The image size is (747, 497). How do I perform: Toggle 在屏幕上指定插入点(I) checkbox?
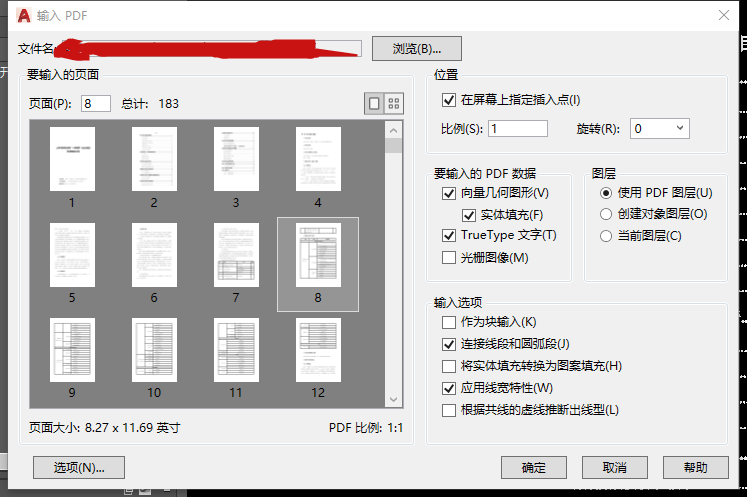(x=448, y=100)
